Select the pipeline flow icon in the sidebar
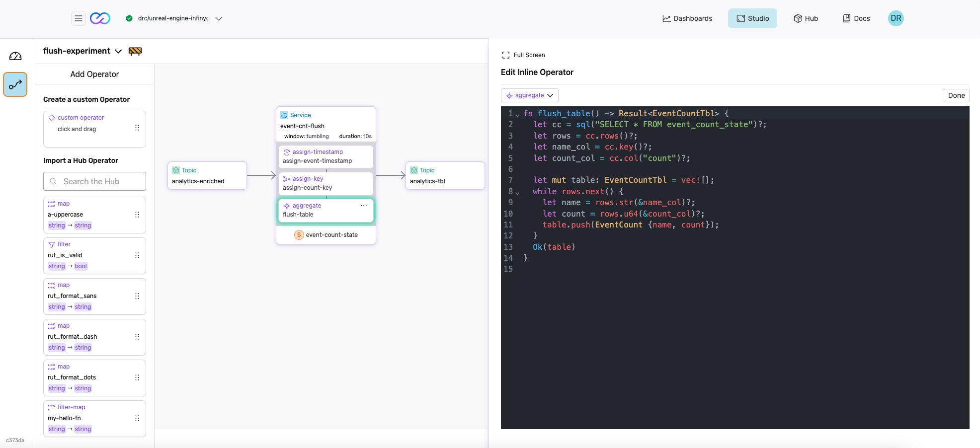This screenshot has height=448, width=980. (x=15, y=84)
